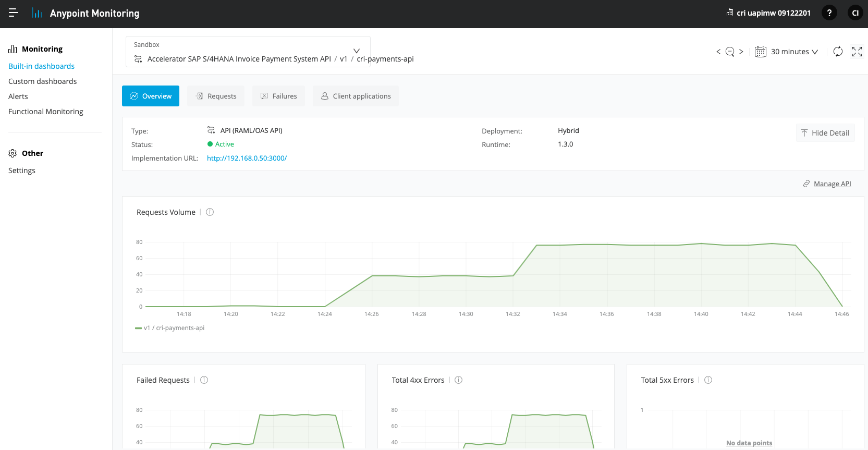Click the API (RAML/OAS API) type value
The image size is (868, 450).
[251, 130]
